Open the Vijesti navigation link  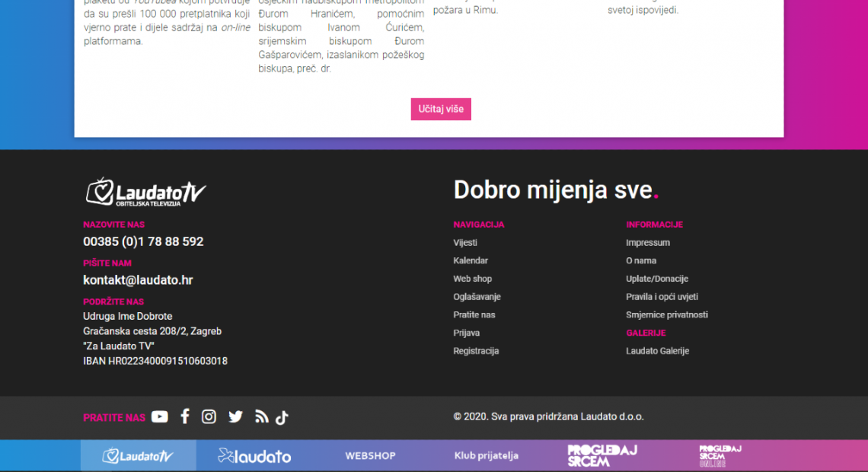pyautogui.click(x=465, y=243)
